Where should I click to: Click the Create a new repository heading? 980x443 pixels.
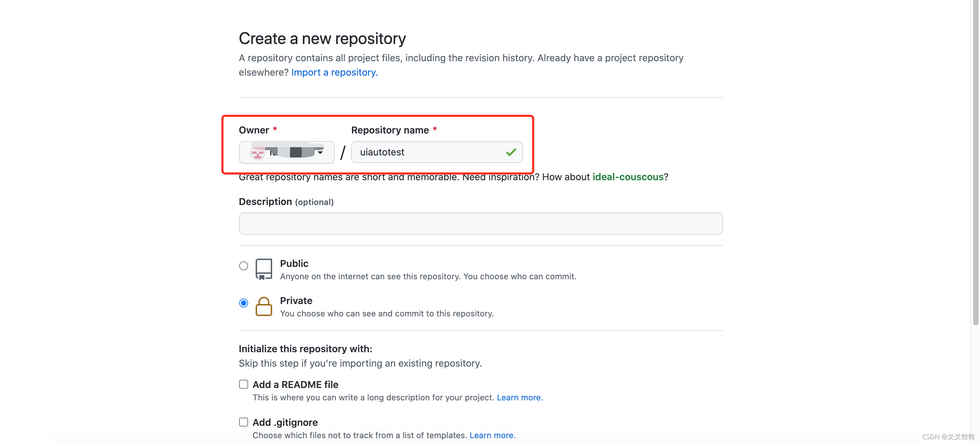click(x=322, y=39)
